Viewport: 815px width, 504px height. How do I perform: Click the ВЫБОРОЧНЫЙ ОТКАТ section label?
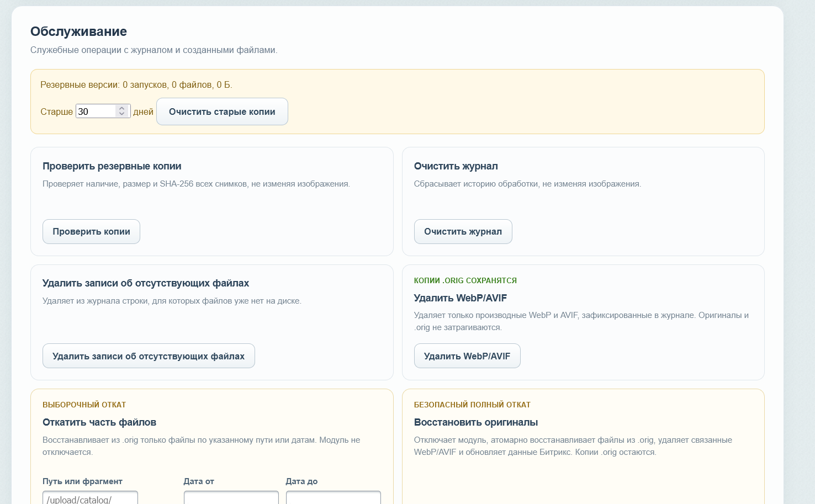pos(84,405)
